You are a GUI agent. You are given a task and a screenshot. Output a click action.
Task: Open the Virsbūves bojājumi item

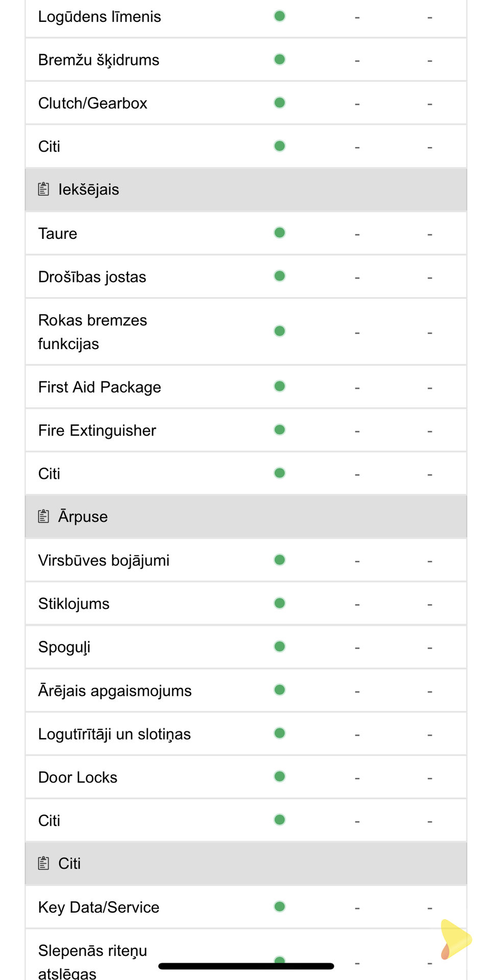104,560
